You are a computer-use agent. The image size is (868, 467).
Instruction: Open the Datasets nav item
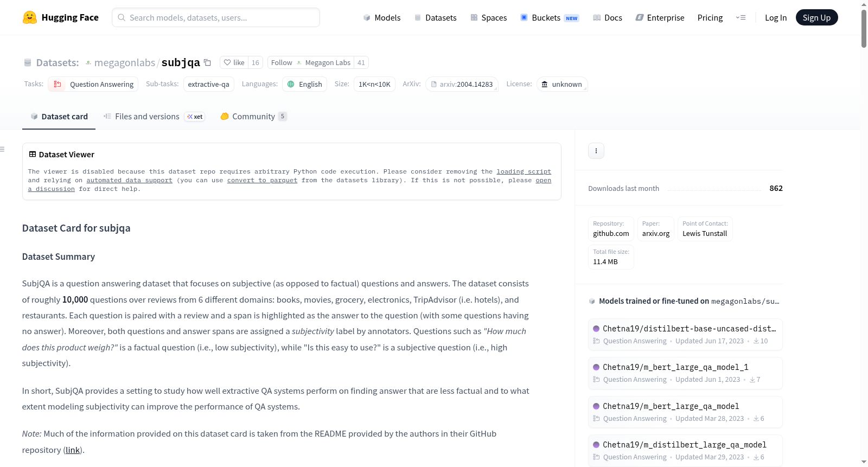click(436, 17)
